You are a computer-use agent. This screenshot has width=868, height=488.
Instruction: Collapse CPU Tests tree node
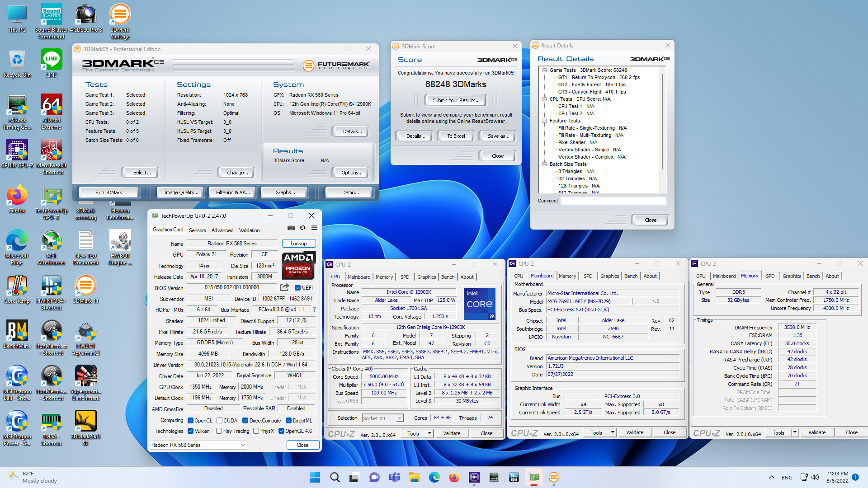[545, 99]
